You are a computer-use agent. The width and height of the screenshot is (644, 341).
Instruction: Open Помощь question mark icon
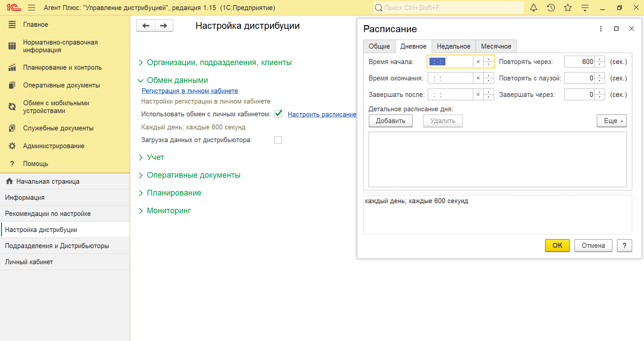pos(12,164)
